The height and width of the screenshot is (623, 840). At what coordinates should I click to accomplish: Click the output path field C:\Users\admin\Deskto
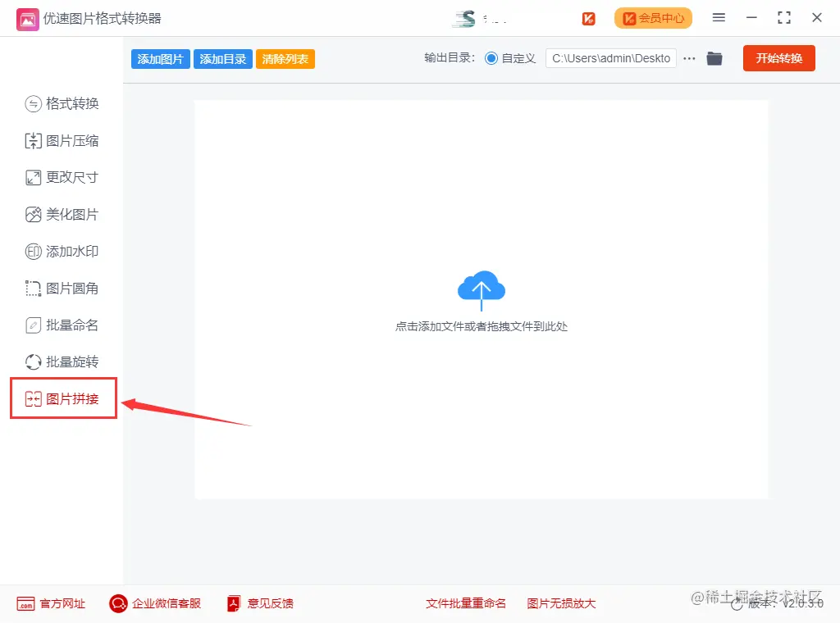(x=610, y=58)
